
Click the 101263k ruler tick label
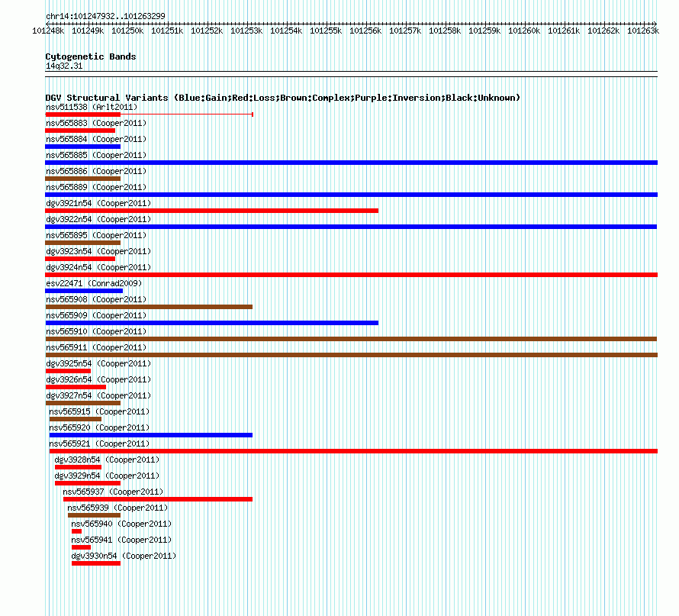coord(643,31)
